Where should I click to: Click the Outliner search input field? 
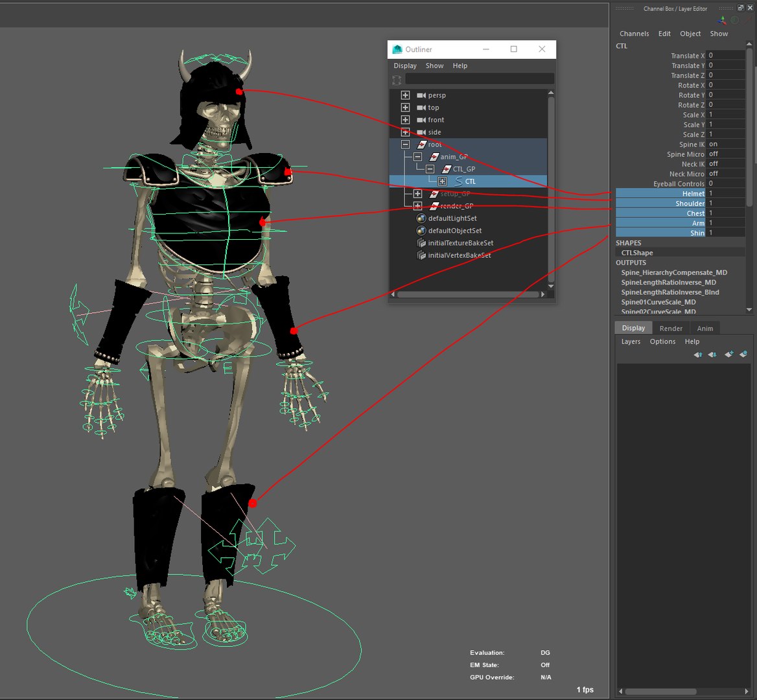point(480,80)
